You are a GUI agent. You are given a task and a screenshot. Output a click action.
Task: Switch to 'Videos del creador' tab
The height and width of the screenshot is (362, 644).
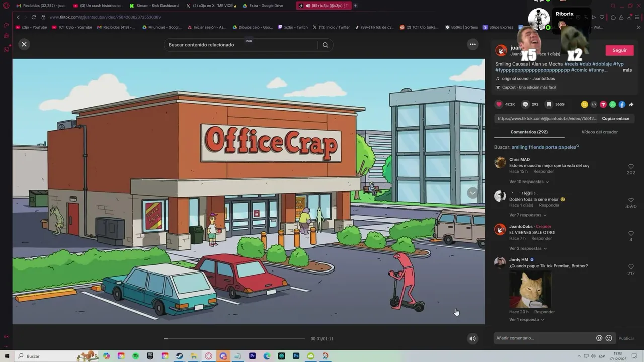599,132
